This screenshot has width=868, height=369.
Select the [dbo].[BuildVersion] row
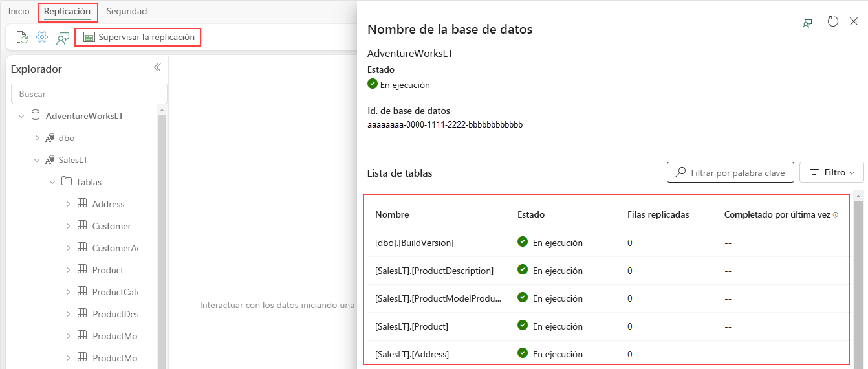point(607,243)
